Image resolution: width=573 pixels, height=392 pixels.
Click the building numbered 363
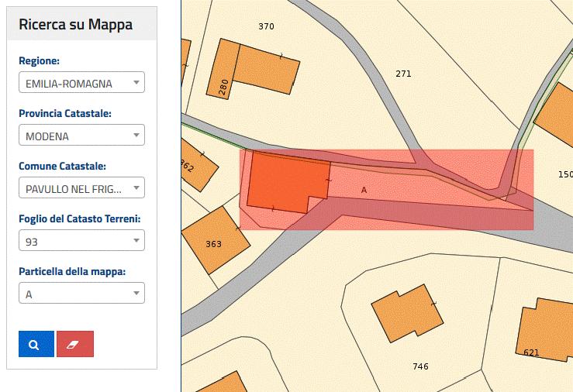click(x=214, y=243)
